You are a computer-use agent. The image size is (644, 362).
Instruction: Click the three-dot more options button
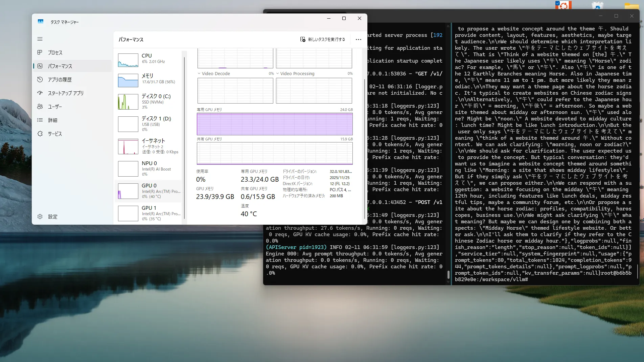[359, 40]
